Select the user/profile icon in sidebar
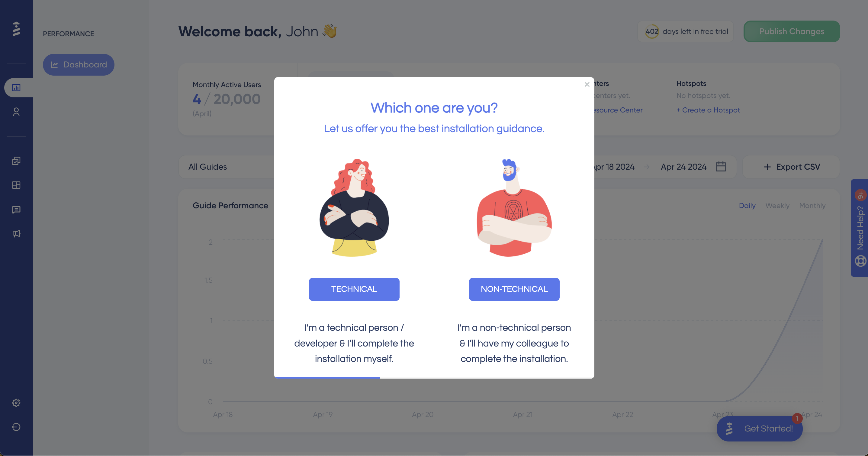This screenshot has height=456, width=868. (16, 112)
